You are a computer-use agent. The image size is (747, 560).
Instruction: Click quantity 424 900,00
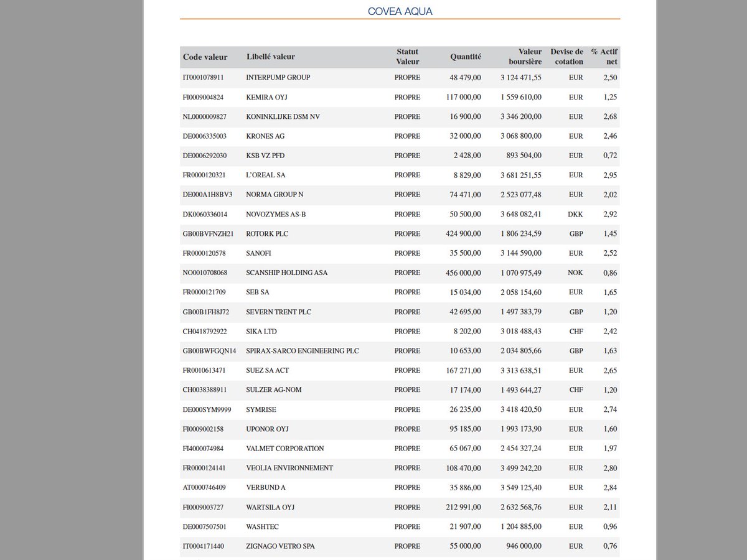(x=464, y=234)
